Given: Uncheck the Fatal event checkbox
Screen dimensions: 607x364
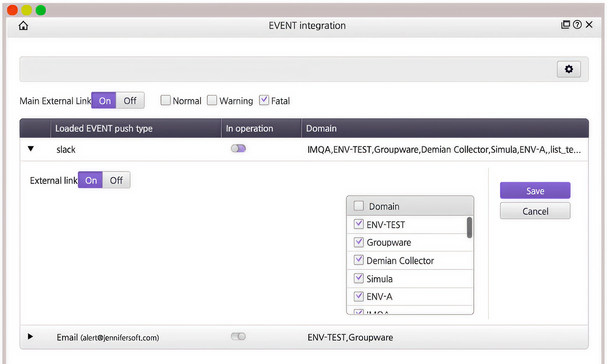Looking at the screenshot, I should [x=264, y=100].
